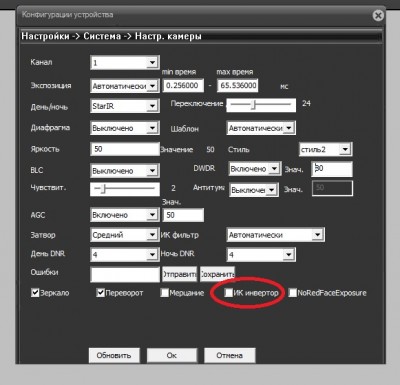
Task: Enable the Мерцание checkbox
Action: [x=165, y=293]
